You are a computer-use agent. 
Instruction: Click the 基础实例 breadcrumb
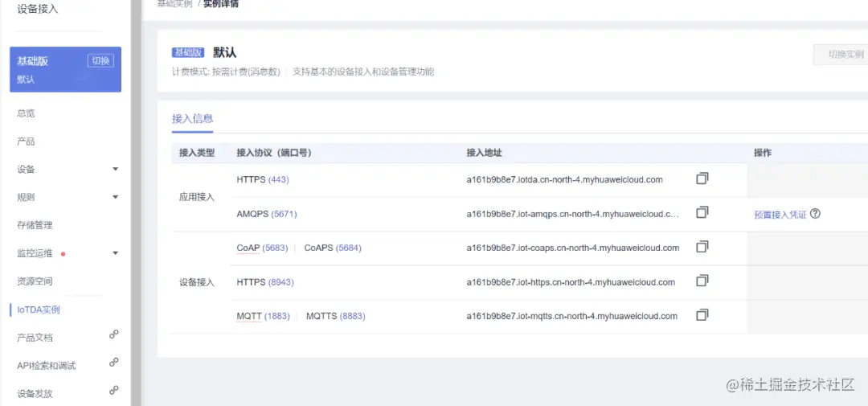coord(175,3)
